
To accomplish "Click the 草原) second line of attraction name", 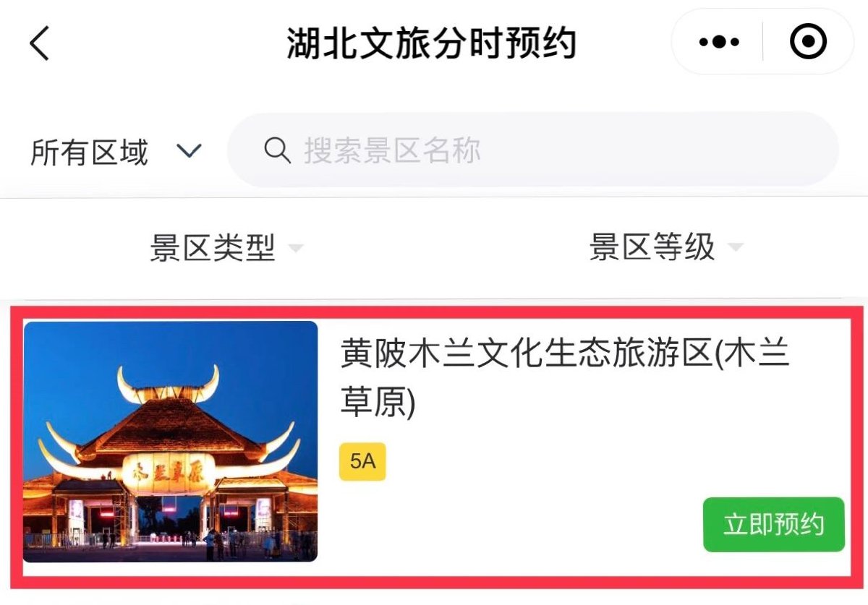I will (x=378, y=403).
